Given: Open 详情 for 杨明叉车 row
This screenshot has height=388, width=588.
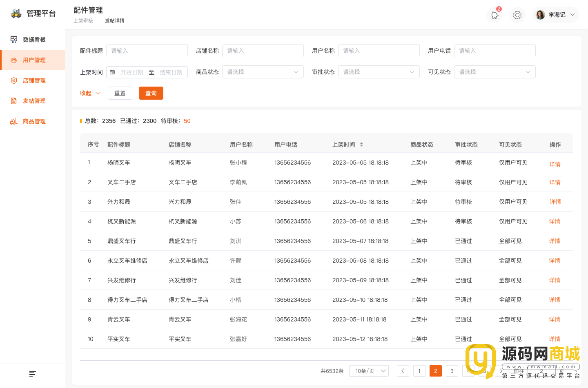Looking at the screenshot, I should [x=555, y=164].
